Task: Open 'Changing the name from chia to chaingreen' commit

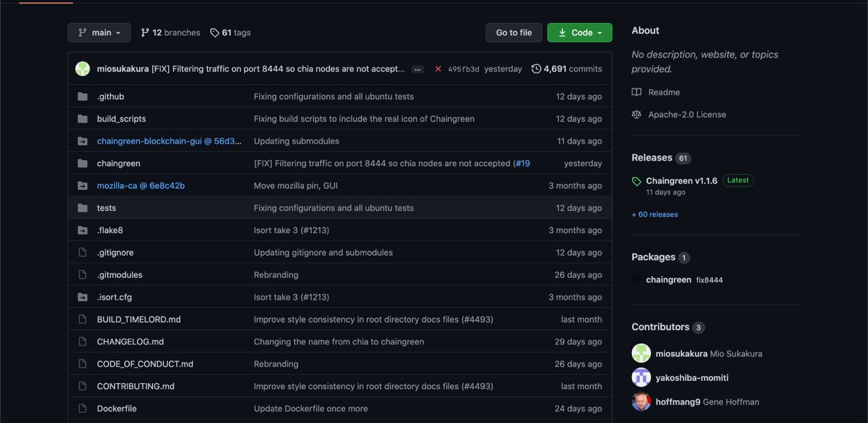Action: click(339, 342)
